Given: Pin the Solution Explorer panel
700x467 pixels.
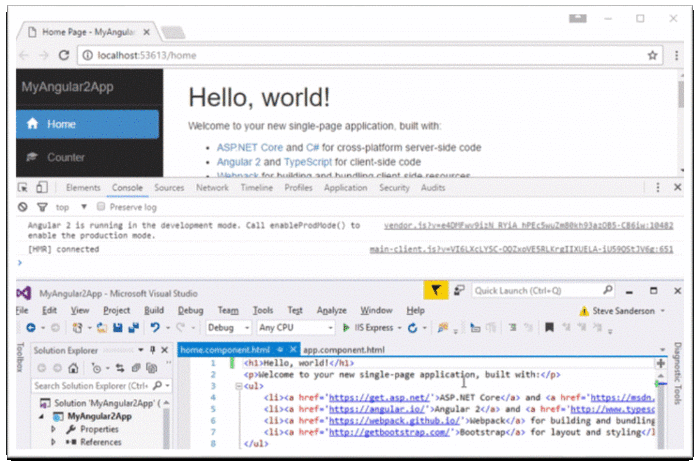Looking at the screenshot, I should click(152, 350).
